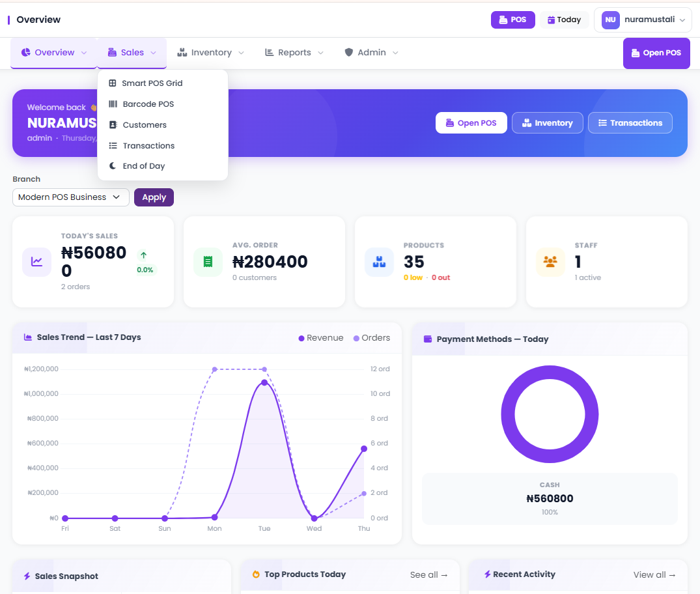Image resolution: width=700 pixels, height=594 pixels.
Task: Click the NU user avatar
Action: click(610, 20)
